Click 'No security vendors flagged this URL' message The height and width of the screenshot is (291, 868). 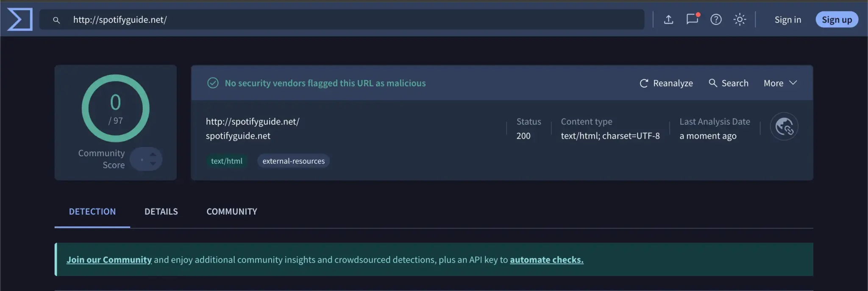325,83
